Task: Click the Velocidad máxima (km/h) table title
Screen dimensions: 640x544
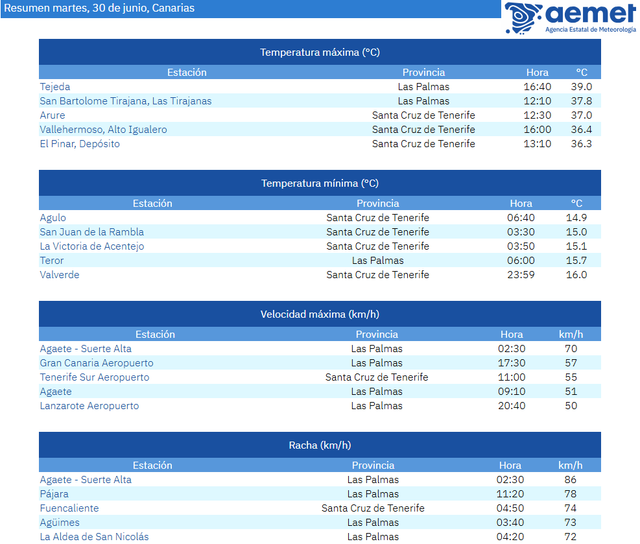Action: [x=320, y=314]
